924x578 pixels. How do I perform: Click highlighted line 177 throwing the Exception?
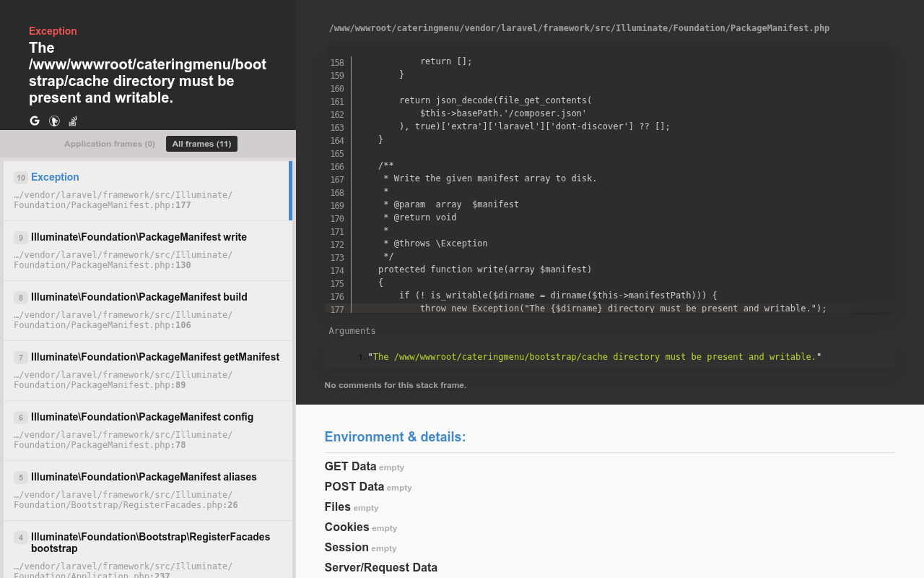[x=622, y=309]
